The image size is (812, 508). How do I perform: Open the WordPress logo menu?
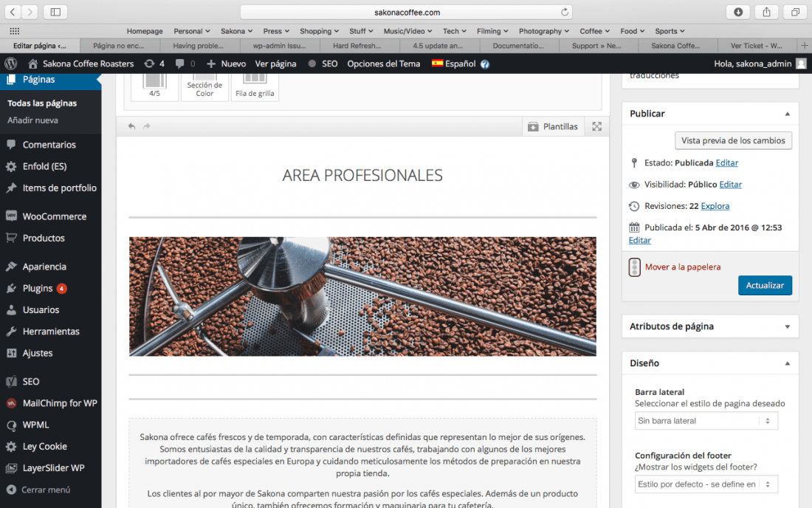(x=11, y=63)
